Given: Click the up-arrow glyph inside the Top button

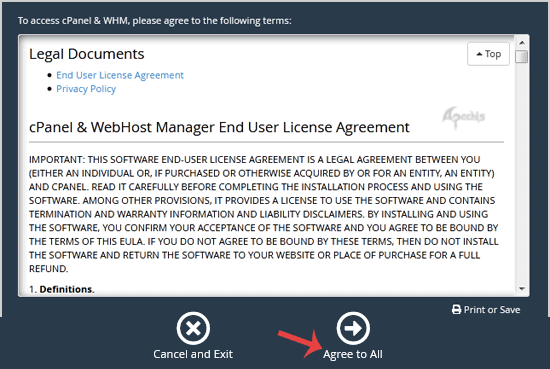Looking at the screenshot, I should pyautogui.click(x=479, y=54).
